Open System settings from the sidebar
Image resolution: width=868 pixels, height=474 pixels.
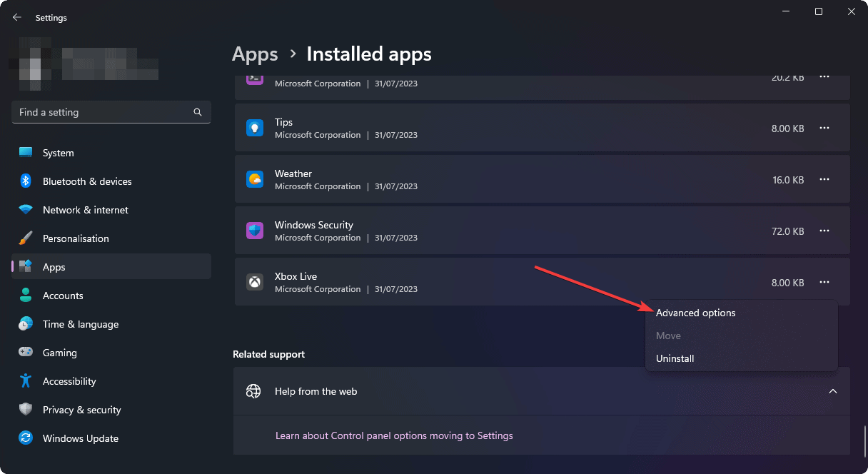(x=57, y=152)
